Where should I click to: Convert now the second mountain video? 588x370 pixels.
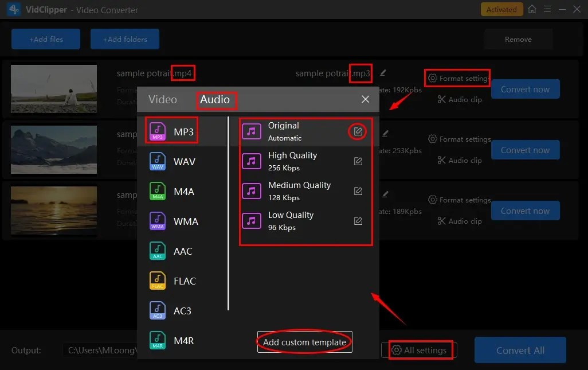click(525, 150)
